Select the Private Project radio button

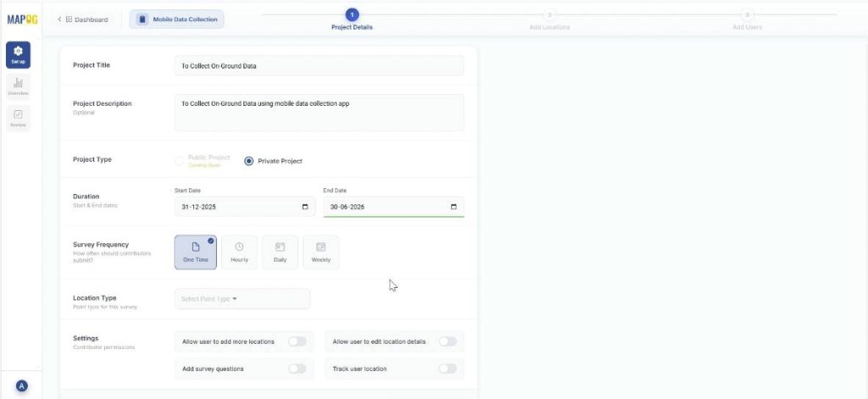pos(249,161)
